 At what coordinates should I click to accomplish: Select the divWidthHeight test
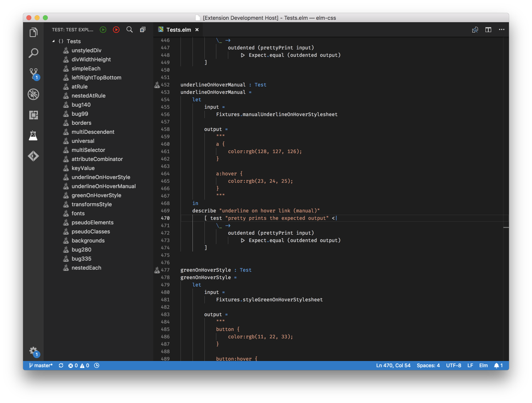91,59
